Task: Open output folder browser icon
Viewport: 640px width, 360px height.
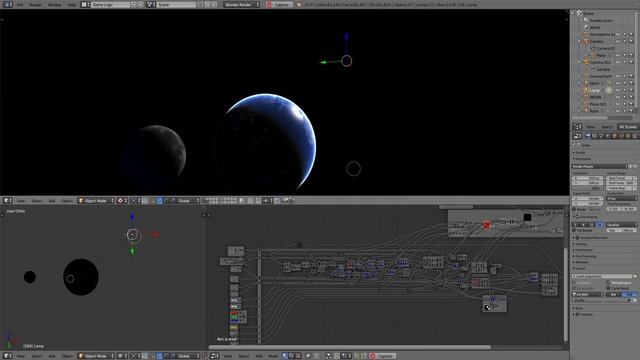Action: (x=635, y=276)
